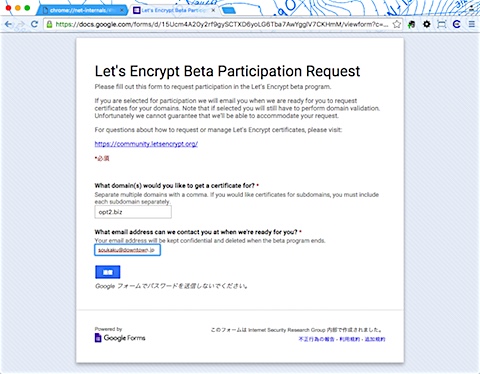
Task: Go back using the browser back arrow
Action: point(8,24)
